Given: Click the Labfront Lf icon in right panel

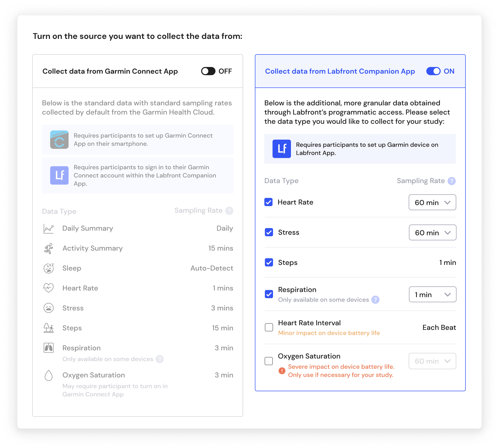Looking at the screenshot, I should pyautogui.click(x=281, y=149).
